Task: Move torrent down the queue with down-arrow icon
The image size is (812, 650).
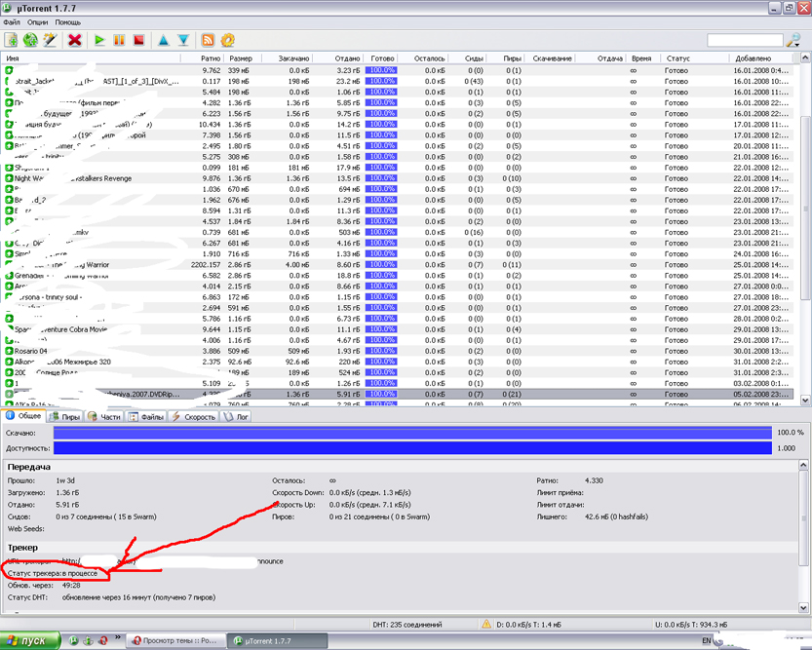Action: pyautogui.click(x=183, y=40)
